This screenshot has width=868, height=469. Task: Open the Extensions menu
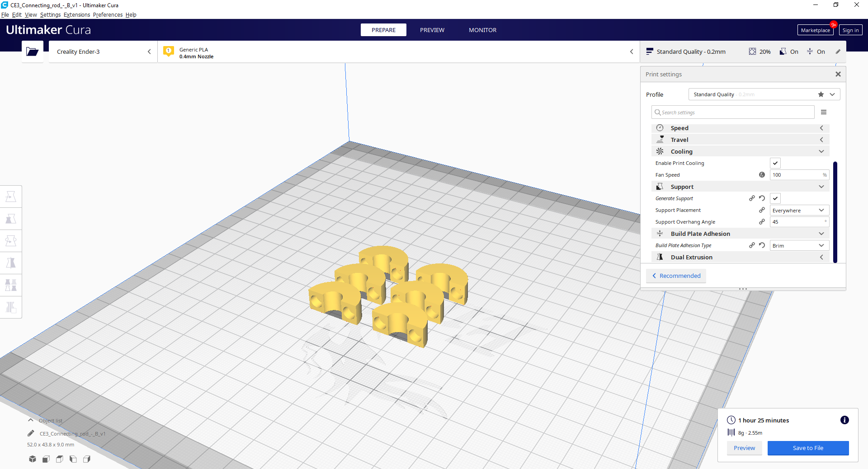pyautogui.click(x=77, y=14)
